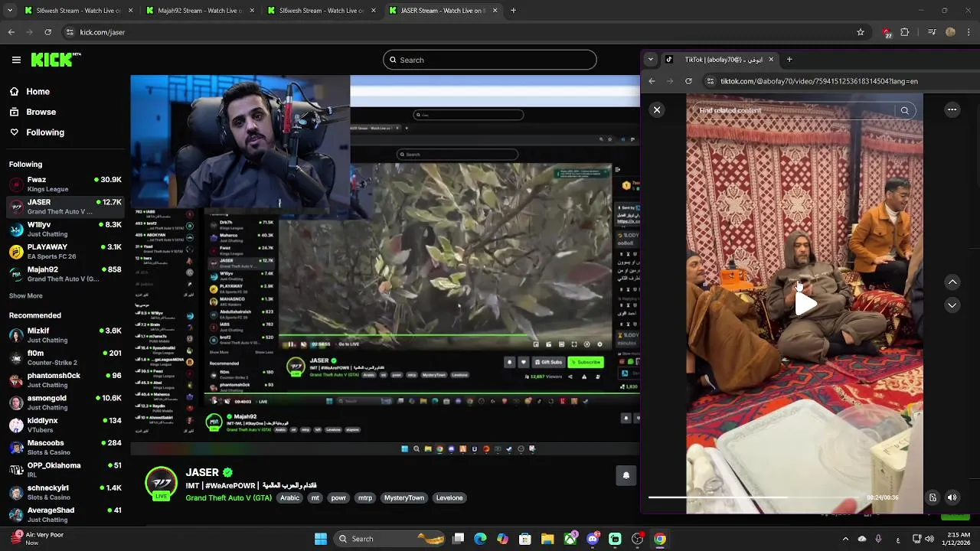Open Majah92 channel in the sidebar
Image resolution: width=980 pixels, height=551 pixels.
coord(65,274)
